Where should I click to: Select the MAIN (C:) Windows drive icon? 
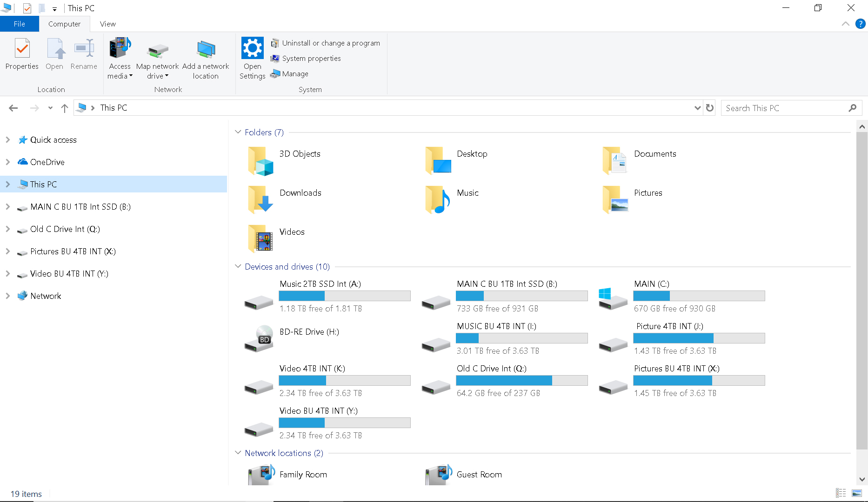(x=613, y=299)
